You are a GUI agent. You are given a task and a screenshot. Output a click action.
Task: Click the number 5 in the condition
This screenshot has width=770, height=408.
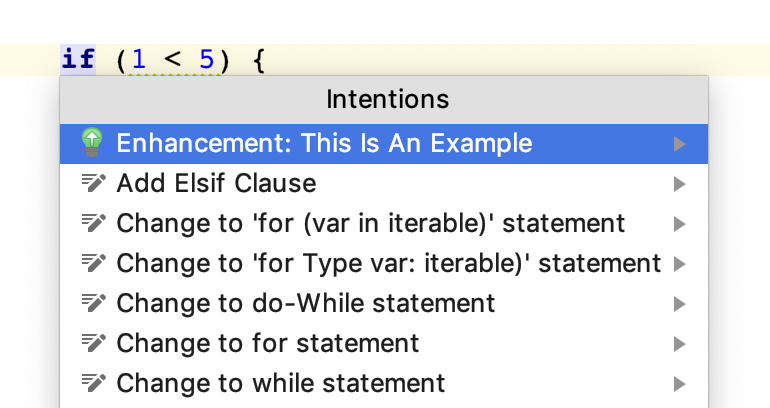tap(207, 60)
